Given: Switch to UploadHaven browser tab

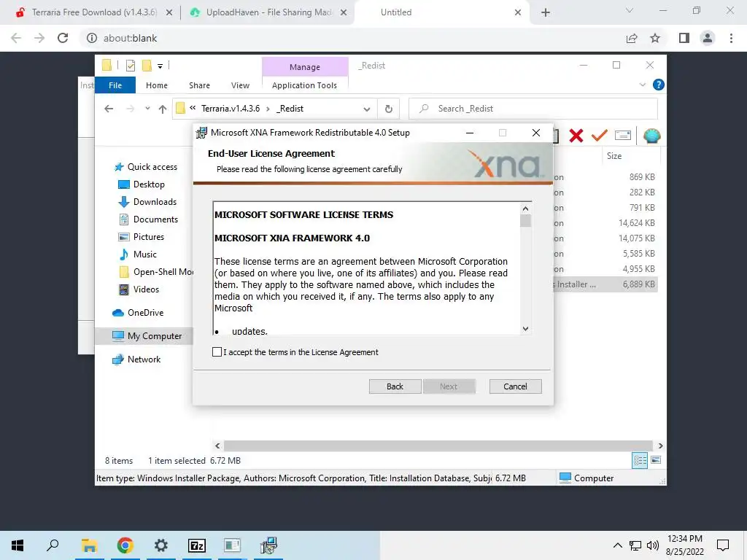Looking at the screenshot, I should (268, 12).
